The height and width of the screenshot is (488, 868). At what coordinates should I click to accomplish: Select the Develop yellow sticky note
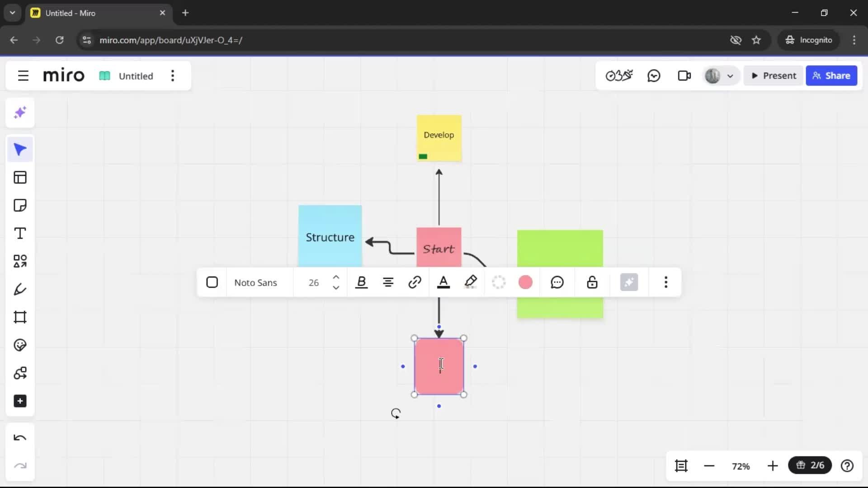[x=439, y=138]
